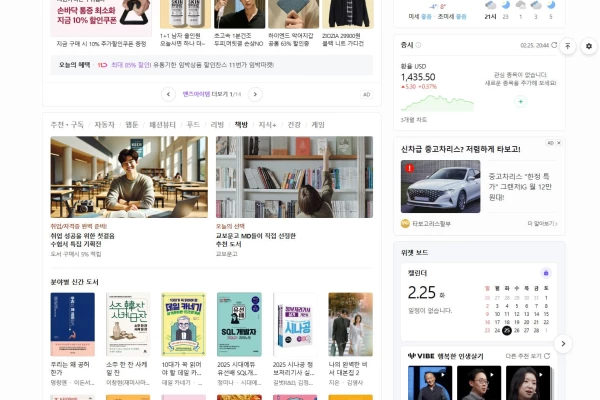
Task: Select the 건강 category tab
Action: pyautogui.click(x=294, y=125)
